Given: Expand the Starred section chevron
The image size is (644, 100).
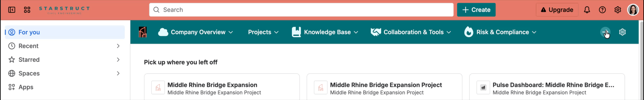Looking at the screenshot, I should coord(118,60).
